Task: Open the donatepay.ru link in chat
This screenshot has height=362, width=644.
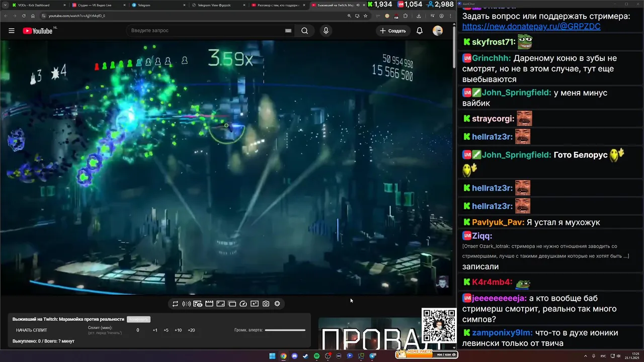Action: click(531, 27)
